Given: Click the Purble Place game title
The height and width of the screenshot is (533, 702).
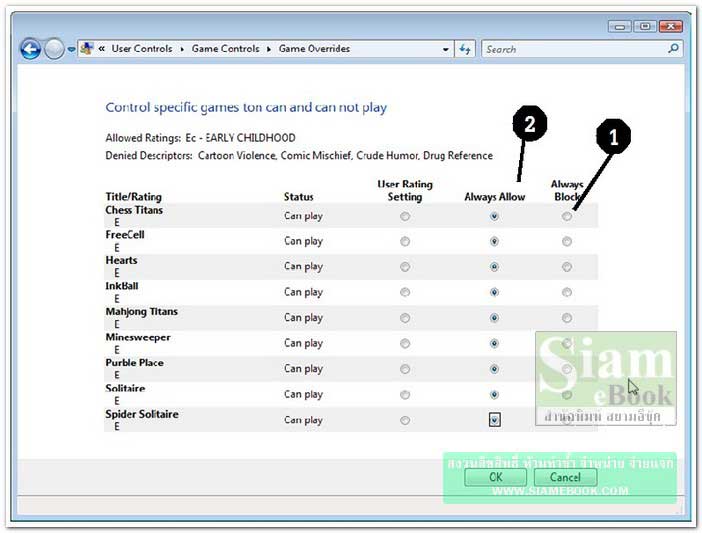Looking at the screenshot, I should [x=134, y=363].
